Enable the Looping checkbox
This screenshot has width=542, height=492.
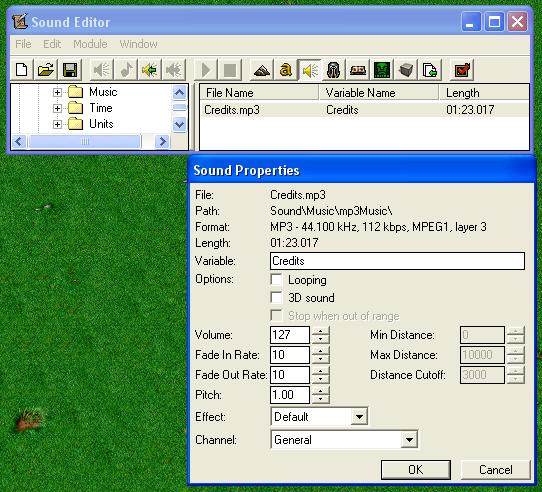276,279
